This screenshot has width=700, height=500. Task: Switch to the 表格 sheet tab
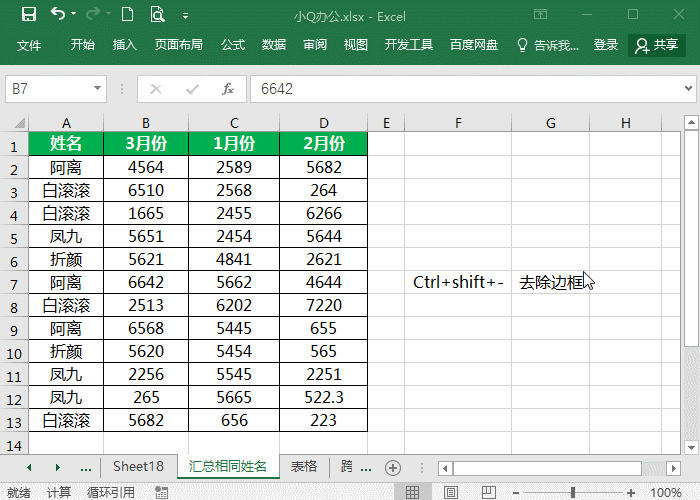304,467
